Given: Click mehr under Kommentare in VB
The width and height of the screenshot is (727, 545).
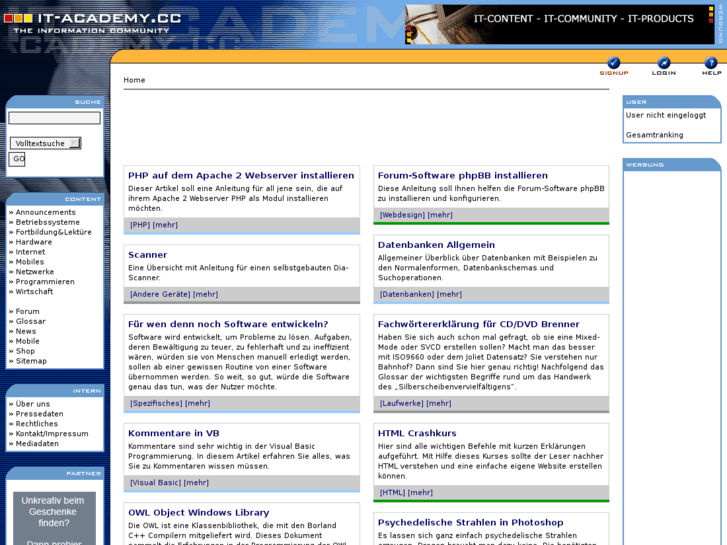Looking at the screenshot, I should tap(196, 483).
